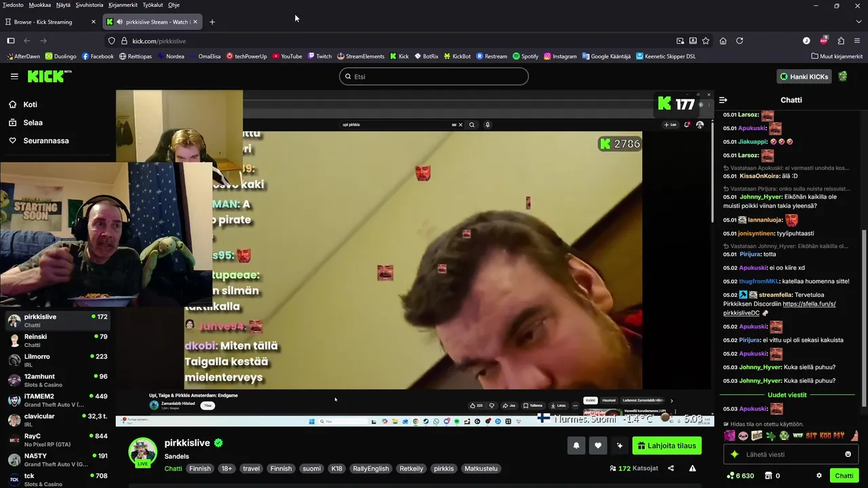The width and height of the screenshot is (868, 488).
Task: List all tabs dropdown arrow
Action: pos(859,22)
